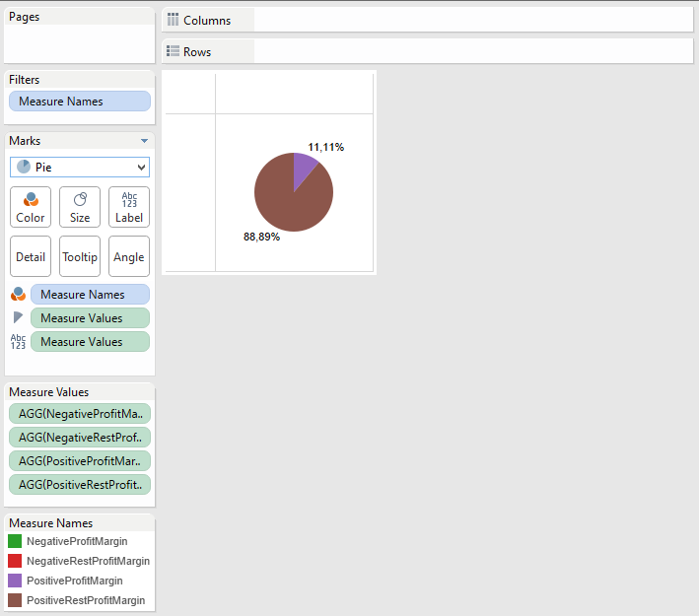
Task: Click green NegativeProfitMargin legend swatch
Action: coord(15,541)
